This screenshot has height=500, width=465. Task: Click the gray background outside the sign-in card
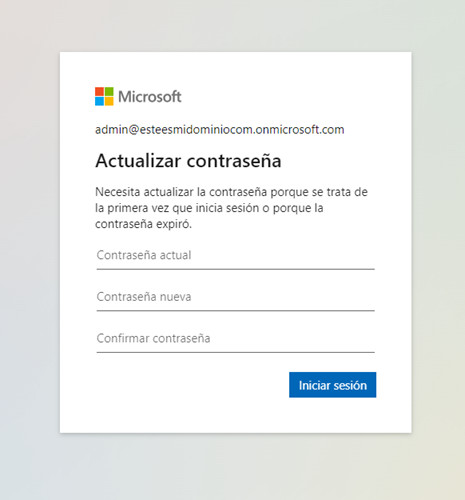[30, 250]
